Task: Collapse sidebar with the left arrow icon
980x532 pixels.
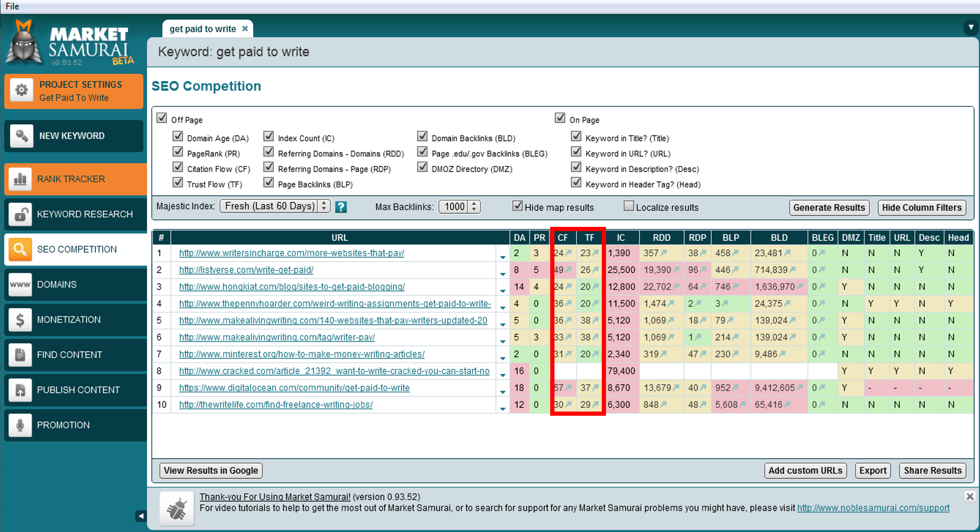Action: 141,516
